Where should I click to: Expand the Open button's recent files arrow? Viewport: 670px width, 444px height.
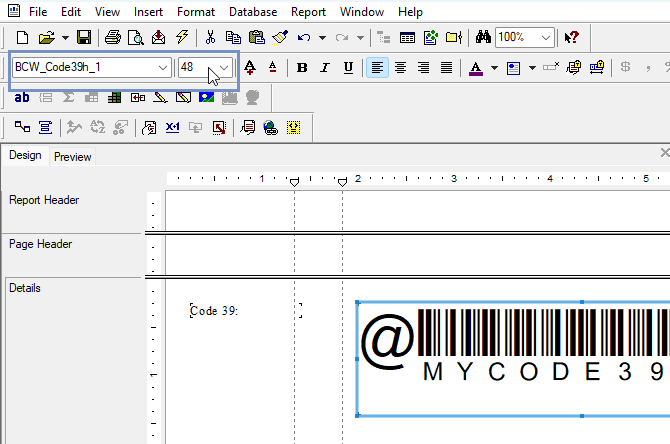tap(65, 38)
